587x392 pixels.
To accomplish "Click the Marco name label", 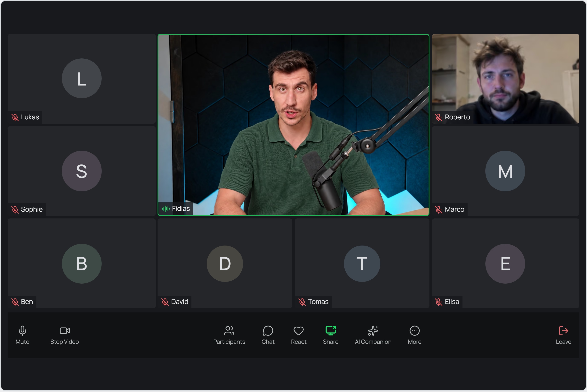I will click(454, 209).
